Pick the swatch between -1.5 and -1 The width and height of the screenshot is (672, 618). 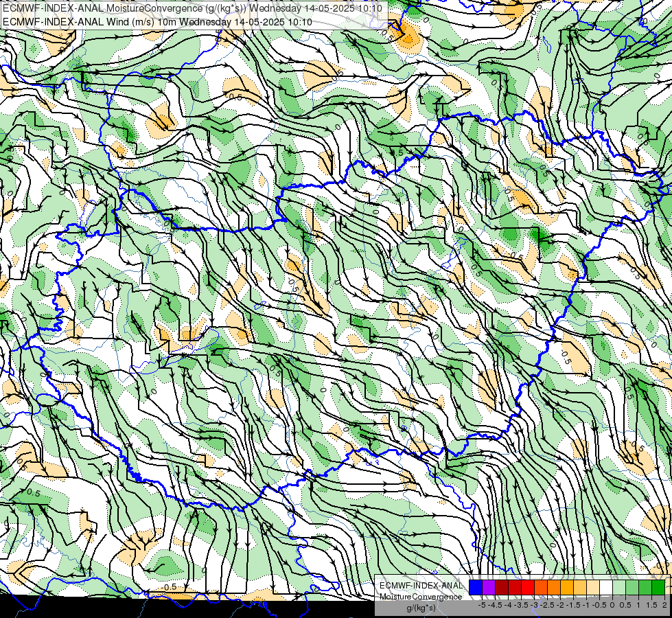(x=580, y=588)
